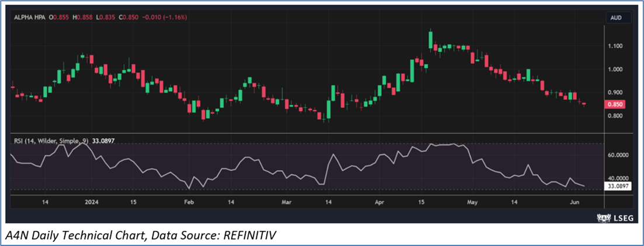The image size is (644, 246).
Task: Click the RSI reading 33.0897 beside the indicator name
Action: [x=103, y=140]
